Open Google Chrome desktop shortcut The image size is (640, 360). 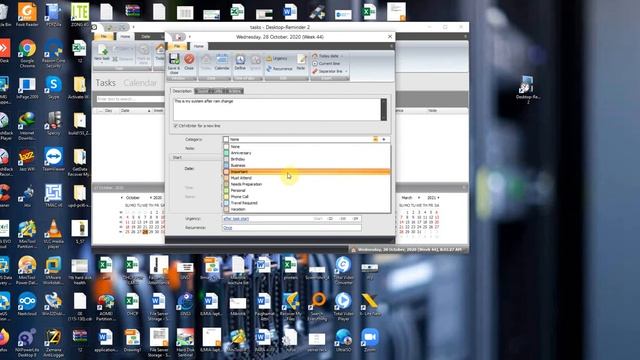[x=27, y=53]
